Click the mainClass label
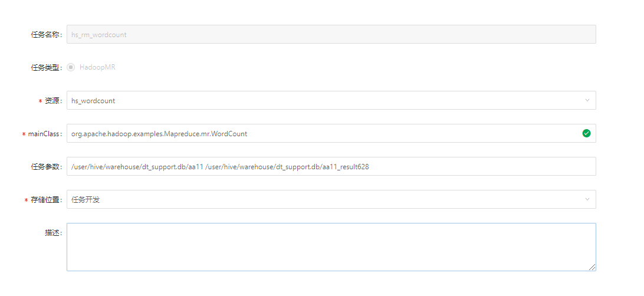 [x=45, y=134]
